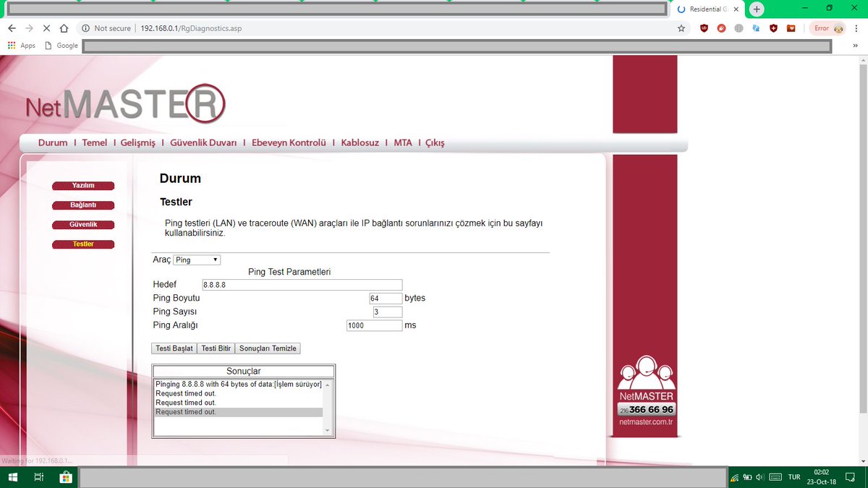Open a new browser tab
Screen dimensions: 868x488
(x=757, y=9)
